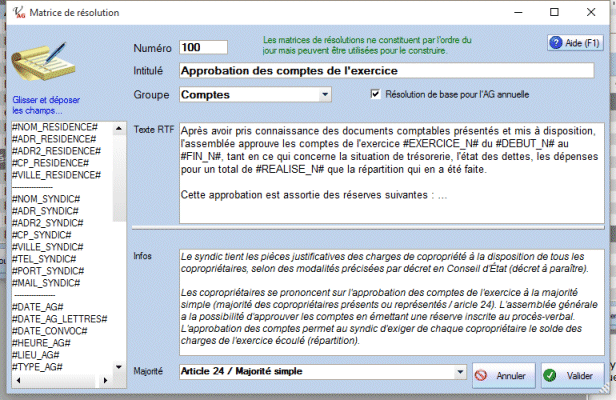Maximize the Matrice de résolution window

(554, 13)
